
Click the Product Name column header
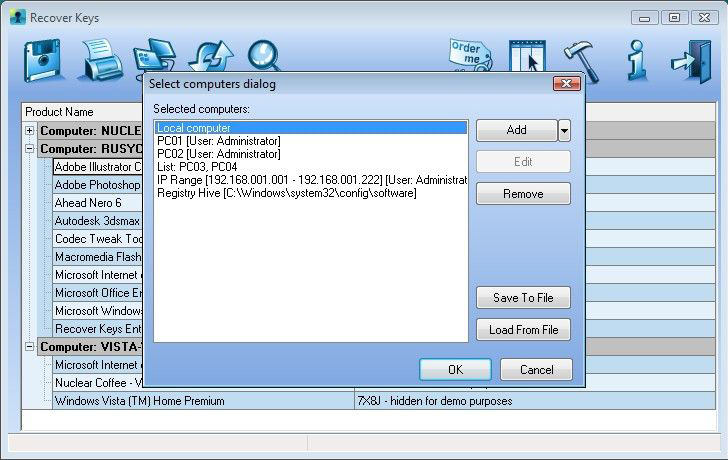point(83,112)
